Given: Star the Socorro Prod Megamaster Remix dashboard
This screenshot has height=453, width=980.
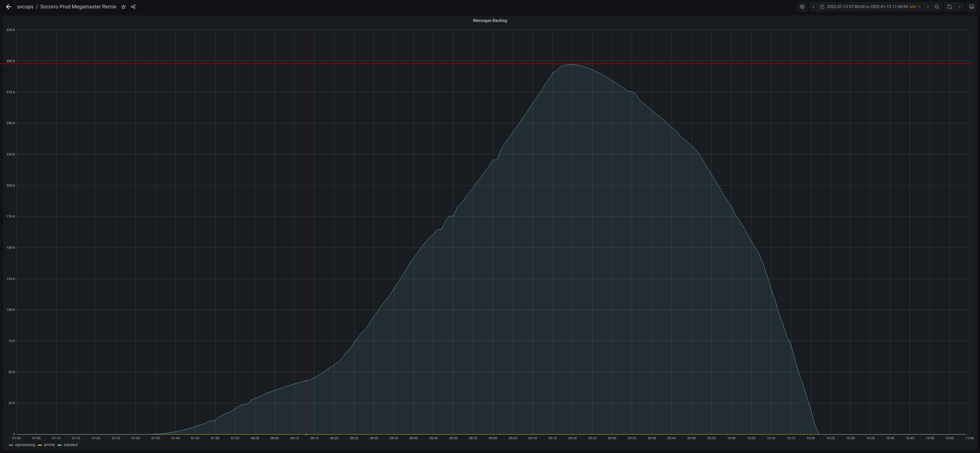Looking at the screenshot, I should (123, 7).
